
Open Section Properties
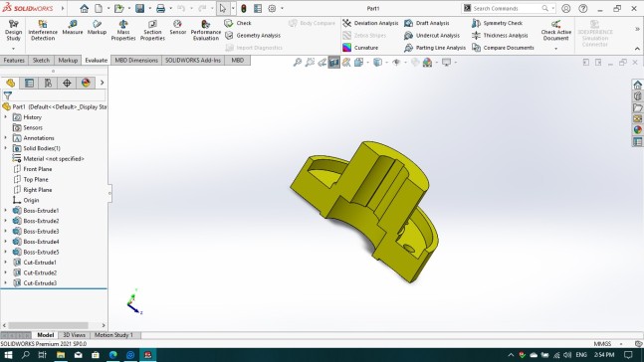click(152, 31)
